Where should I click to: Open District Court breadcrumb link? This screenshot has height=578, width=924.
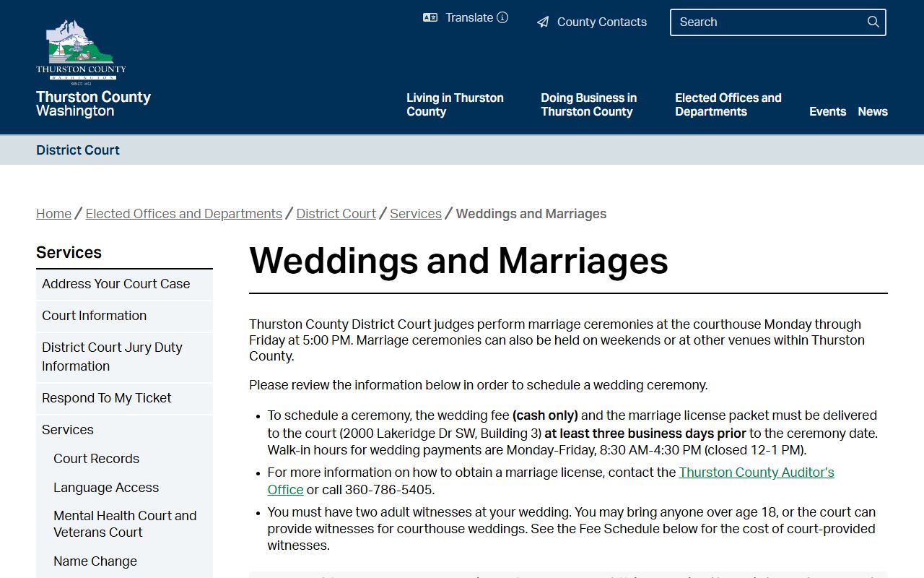(x=336, y=214)
